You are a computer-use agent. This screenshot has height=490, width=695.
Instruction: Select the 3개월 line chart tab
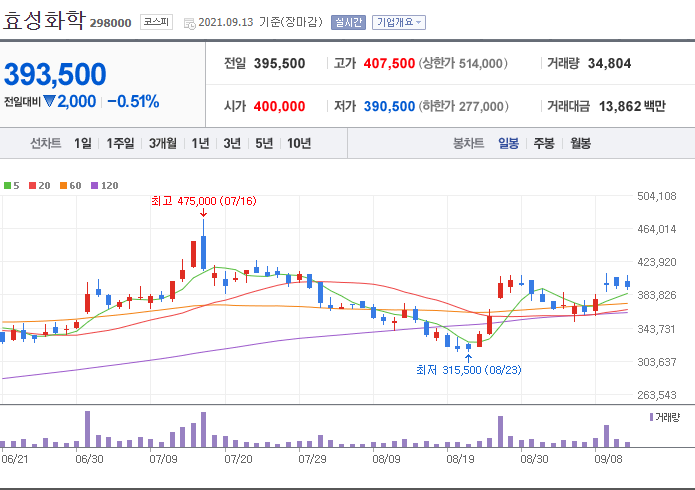click(x=163, y=143)
